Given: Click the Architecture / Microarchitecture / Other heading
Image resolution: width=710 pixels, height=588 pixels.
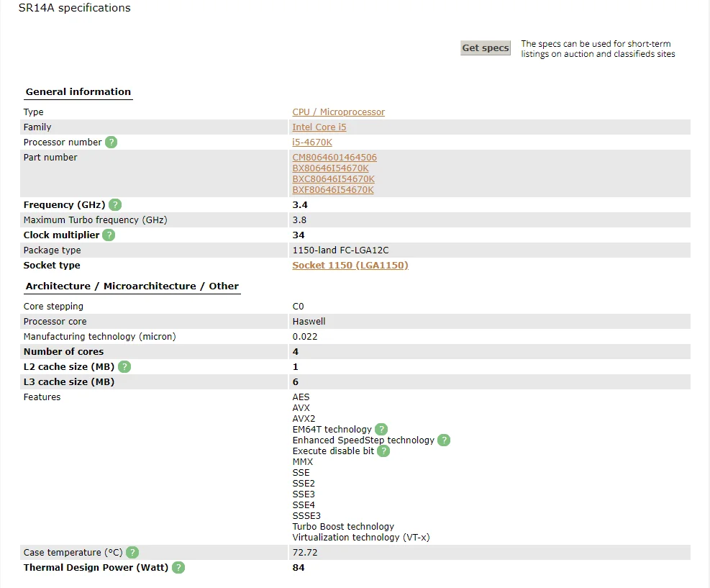Looking at the screenshot, I should tap(132, 286).
